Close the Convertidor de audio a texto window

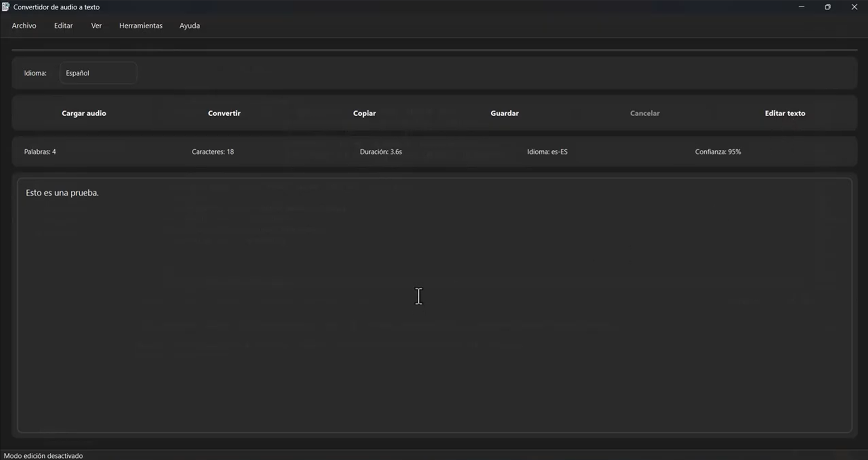point(854,7)
